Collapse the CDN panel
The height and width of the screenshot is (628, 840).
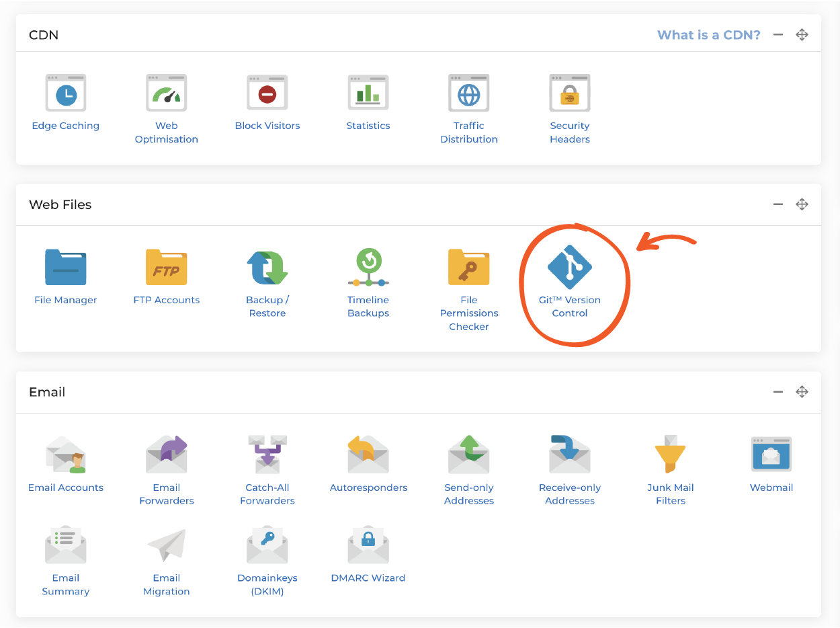(x=778, y=34)
